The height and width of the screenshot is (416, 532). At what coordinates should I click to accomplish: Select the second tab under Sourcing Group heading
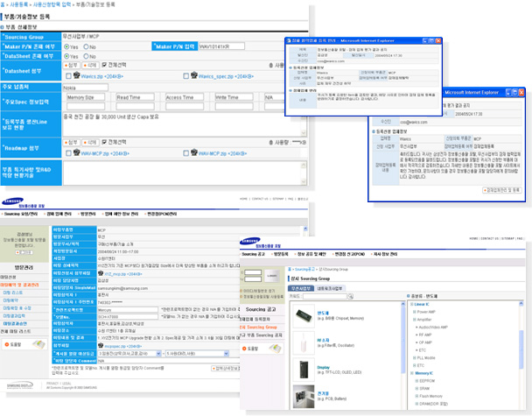330,288
